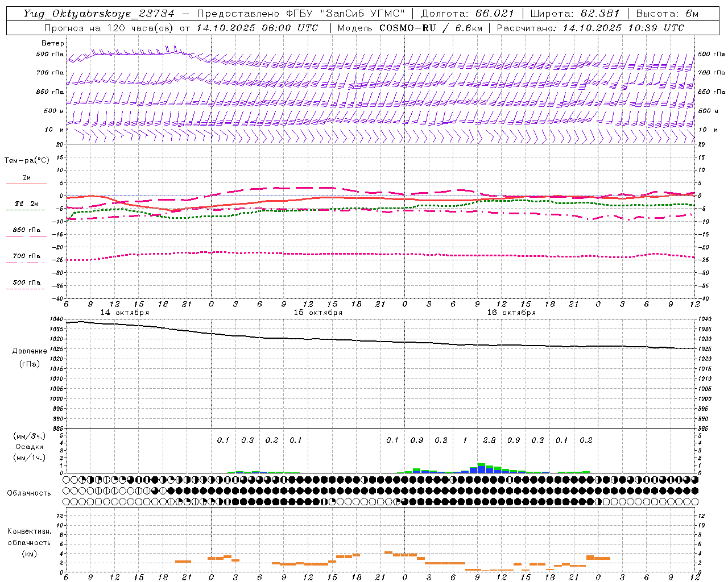This screenshot has width=728, height=582.
Task: Click the Тем-ра(°C) panel label
Action: click(27, 161)
